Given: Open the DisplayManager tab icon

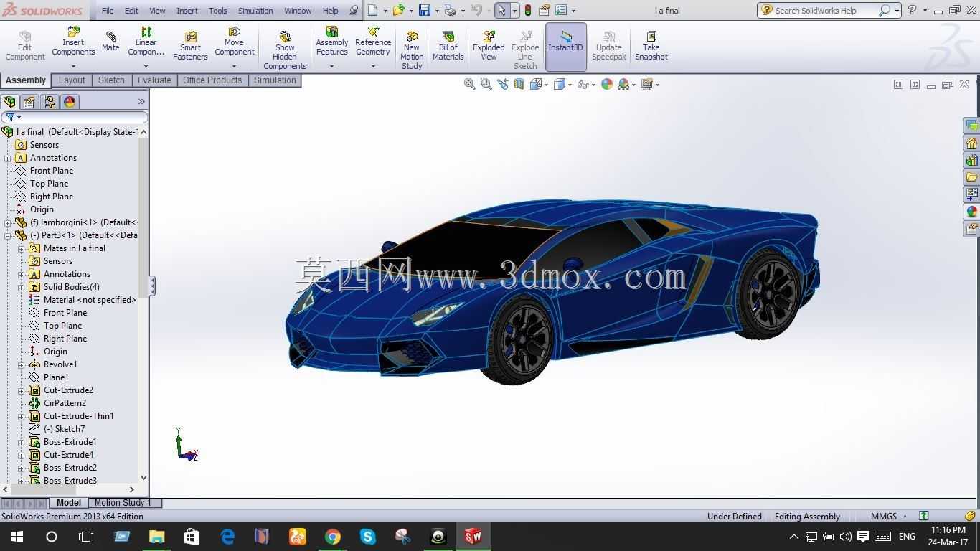Looking at the screenshot, I should 70,102.
